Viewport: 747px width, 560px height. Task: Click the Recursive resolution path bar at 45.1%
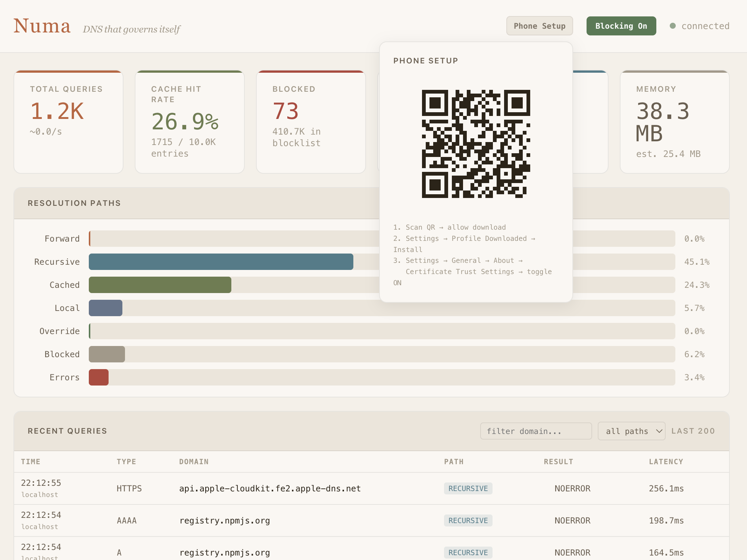[x=220, y=261]
